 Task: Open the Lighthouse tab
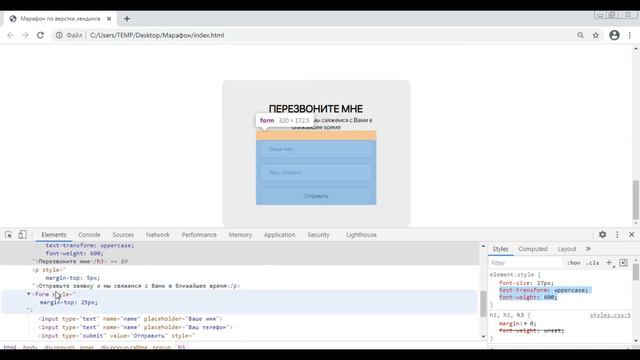(x=361, y=235)
